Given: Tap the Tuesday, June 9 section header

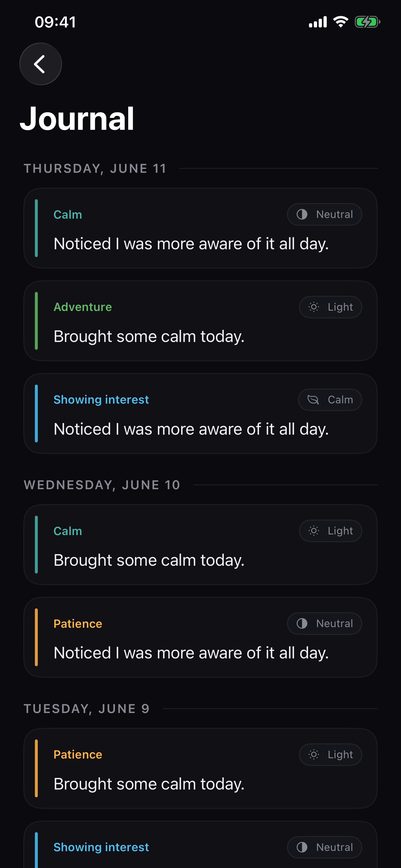Looking at the screenshot, I should click(87, 708).
